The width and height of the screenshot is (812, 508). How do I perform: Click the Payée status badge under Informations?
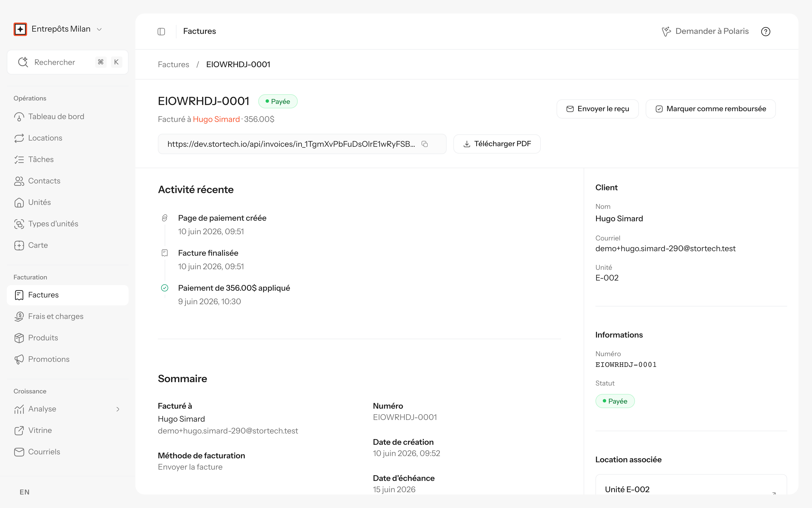point(615,401)
